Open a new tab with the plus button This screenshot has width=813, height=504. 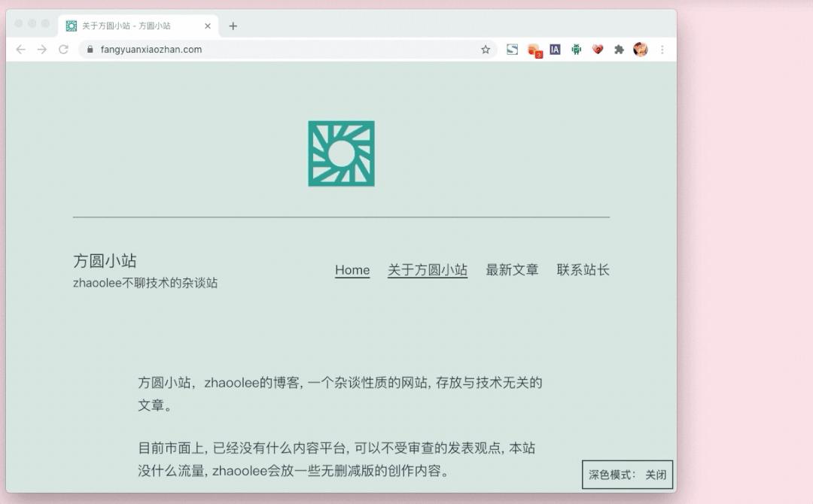233,26
